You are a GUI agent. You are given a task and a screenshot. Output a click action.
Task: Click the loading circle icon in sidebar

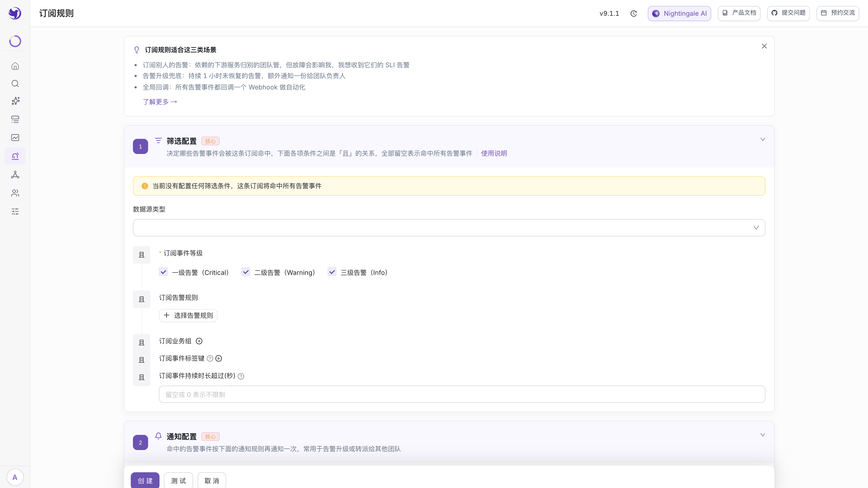coord(15,41)
